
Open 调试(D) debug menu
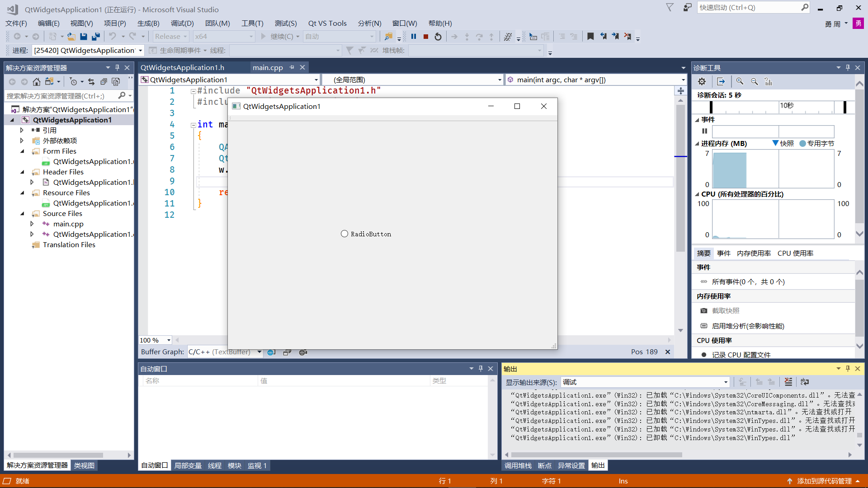182,23
